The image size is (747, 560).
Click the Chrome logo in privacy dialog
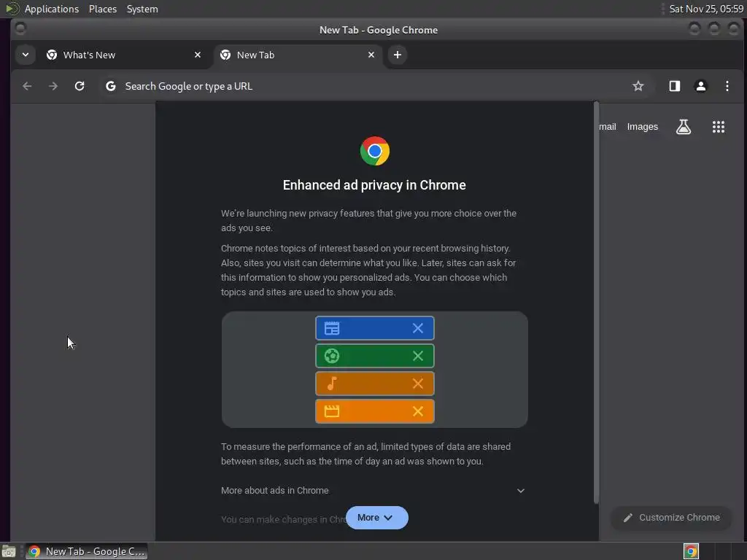374,151
